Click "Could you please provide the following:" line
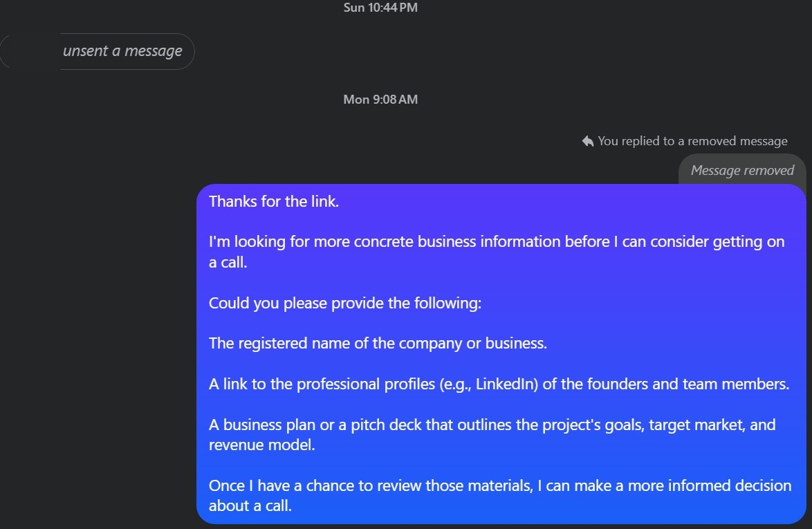This screenshot has width=812, height=529. pos(344,303)
